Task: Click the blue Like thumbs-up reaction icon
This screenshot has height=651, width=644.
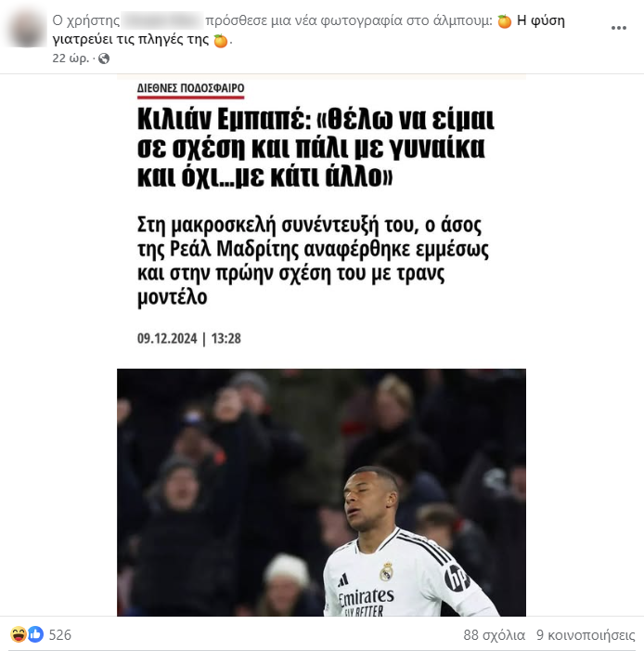Action: tap(35, 634)
